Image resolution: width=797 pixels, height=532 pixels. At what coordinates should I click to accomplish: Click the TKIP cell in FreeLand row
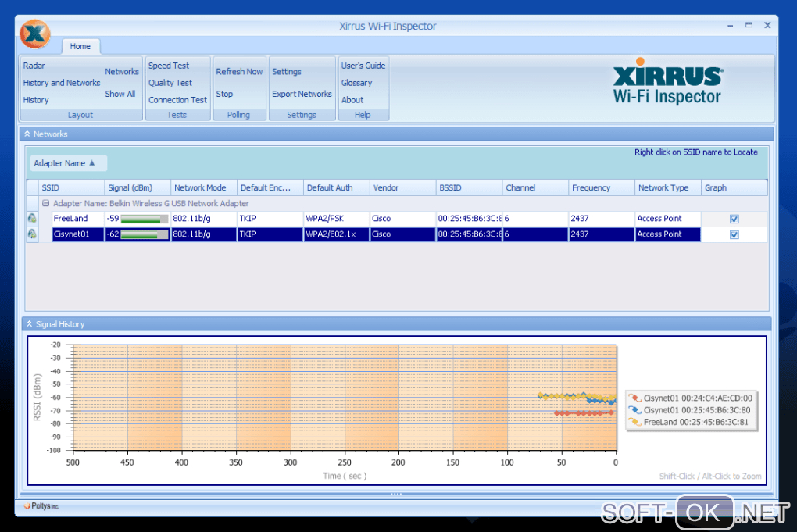click(x=270, y=219)
